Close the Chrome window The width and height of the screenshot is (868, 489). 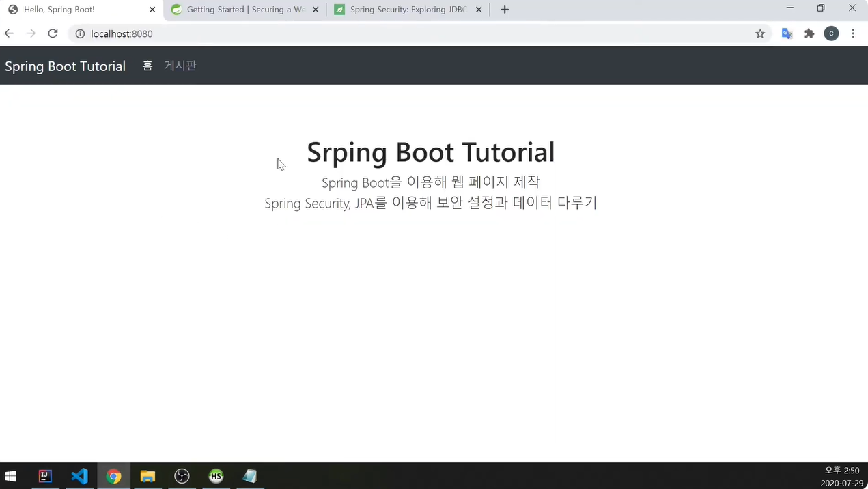tap(852, 8)
